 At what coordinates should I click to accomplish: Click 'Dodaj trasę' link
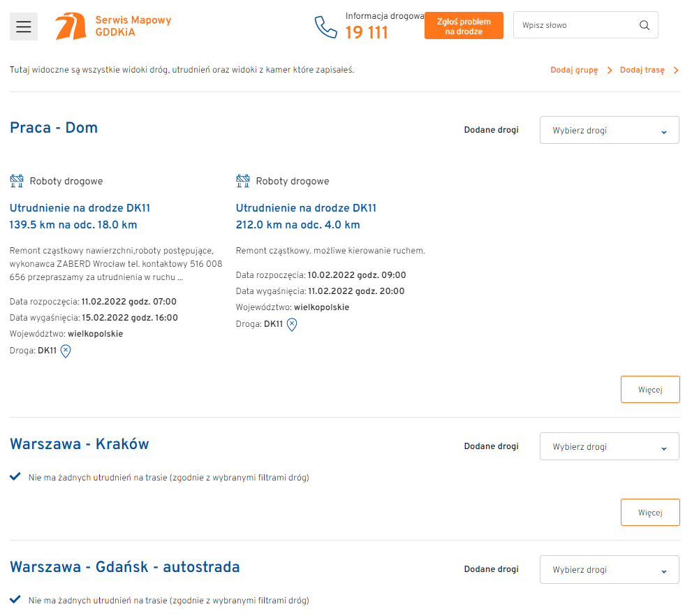pos(642,71)
